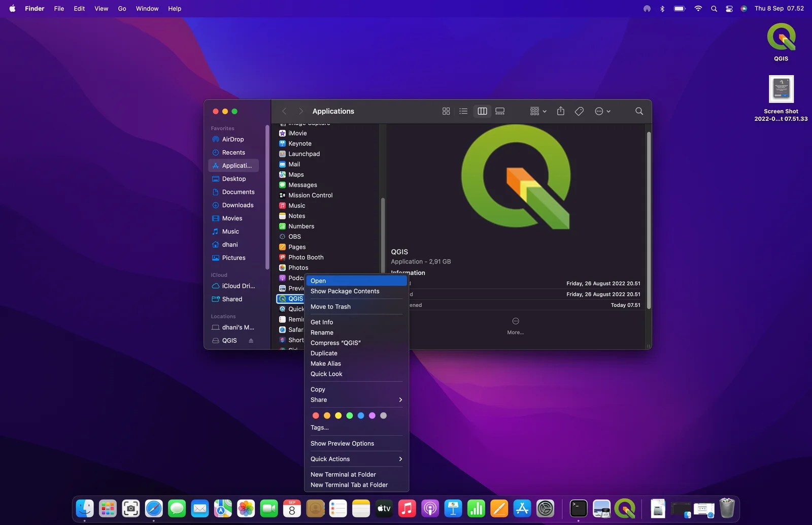Apply the blue tag color
Viewport: 812px width, 525px height.
361,416
